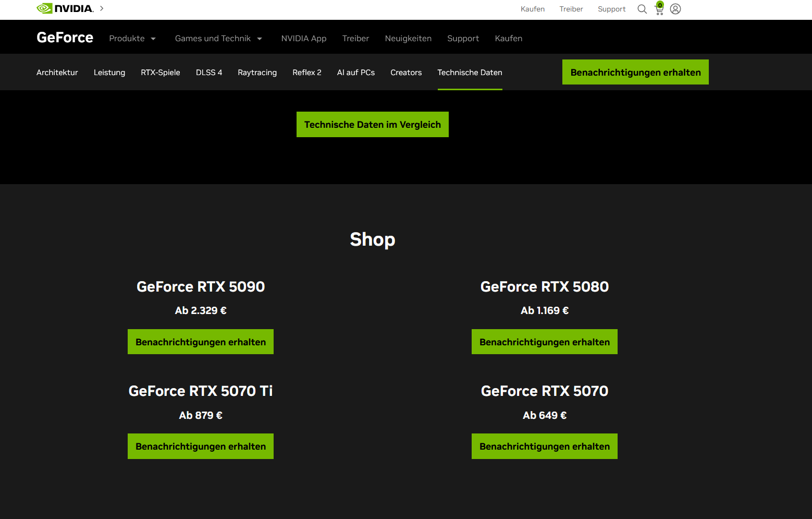This screenshot has width=812, height=519.
Task: Expand the Games und Technik dropdown
Action: pos(218,39)
